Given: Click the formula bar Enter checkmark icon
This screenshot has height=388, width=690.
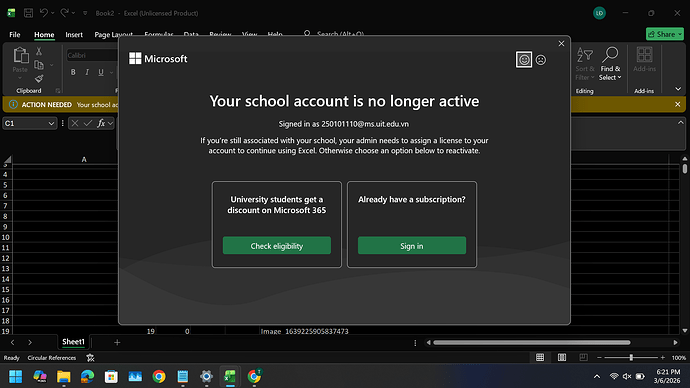Looking at the screenshot, I should tap(88, 124).
